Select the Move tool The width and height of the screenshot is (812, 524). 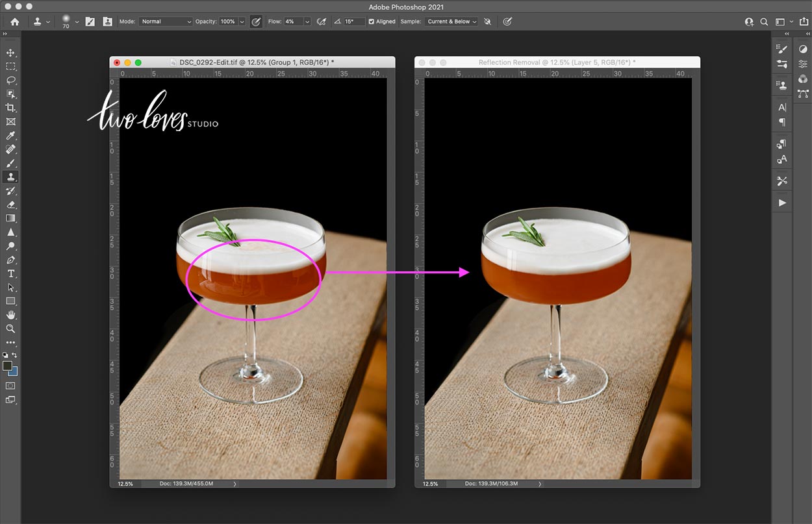pos(10,53)
